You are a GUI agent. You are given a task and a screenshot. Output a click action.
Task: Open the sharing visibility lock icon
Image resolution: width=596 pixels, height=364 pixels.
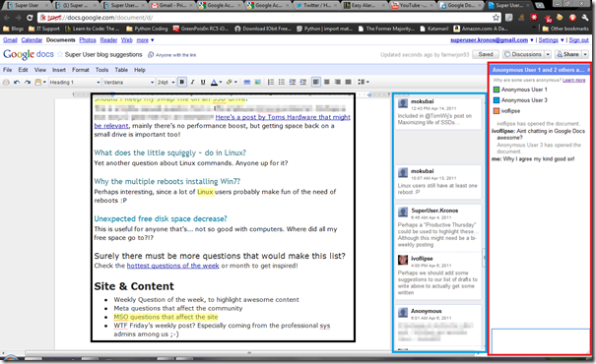[151, 55]
